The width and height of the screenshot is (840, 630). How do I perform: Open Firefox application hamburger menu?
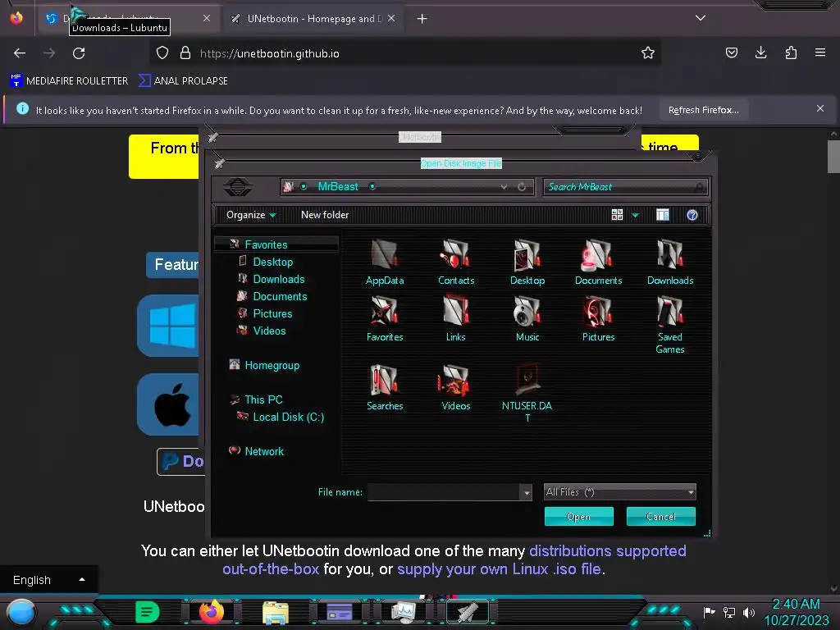(820, 53)
